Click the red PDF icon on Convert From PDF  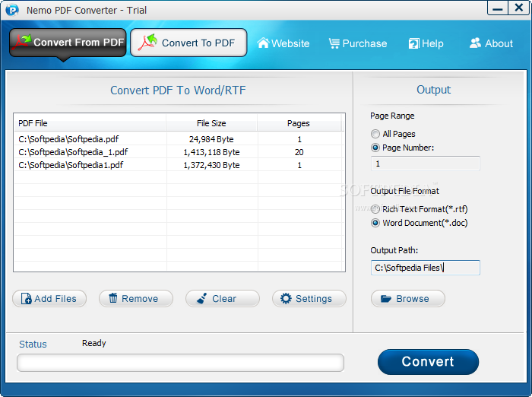[21, 42]
